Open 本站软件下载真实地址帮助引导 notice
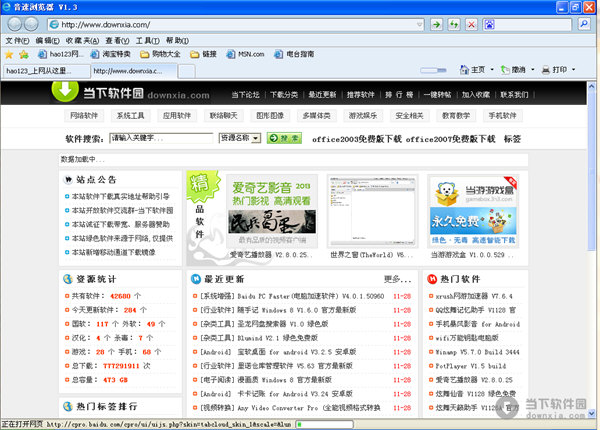The width and height of the screenshot is (600, 430). coord(121,196)
